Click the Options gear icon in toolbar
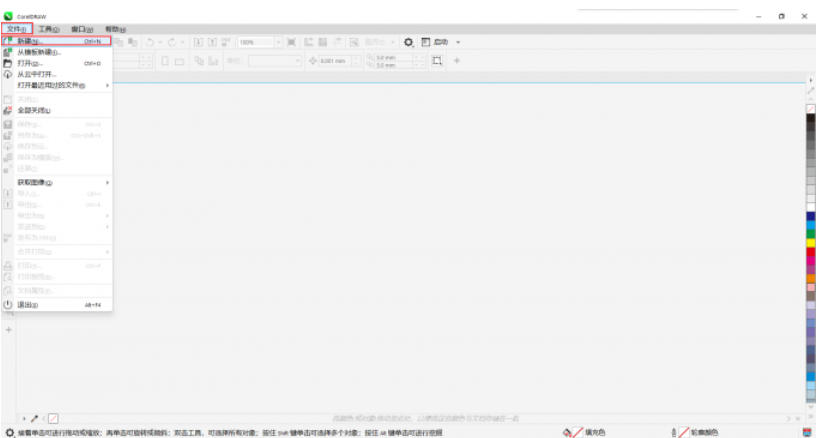Image resolution: width=816 pixels, height=438 pixels. (x=409, y=42)
